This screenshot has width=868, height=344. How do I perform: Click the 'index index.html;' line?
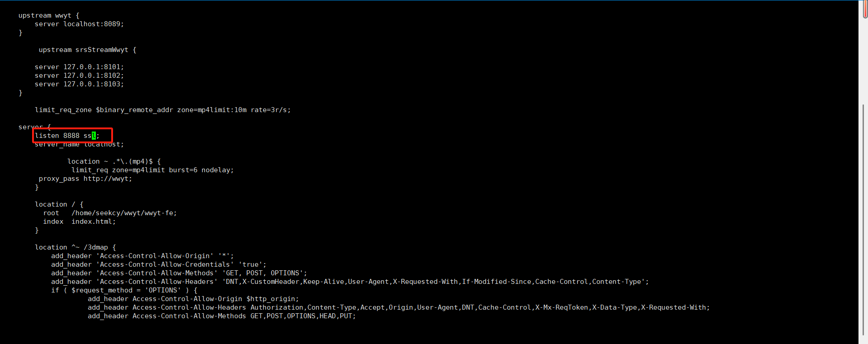[x=79, y=221]
